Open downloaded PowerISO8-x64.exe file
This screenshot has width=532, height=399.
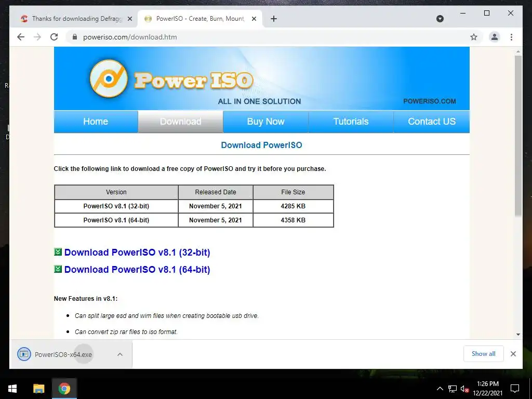(x=63, y=354)
